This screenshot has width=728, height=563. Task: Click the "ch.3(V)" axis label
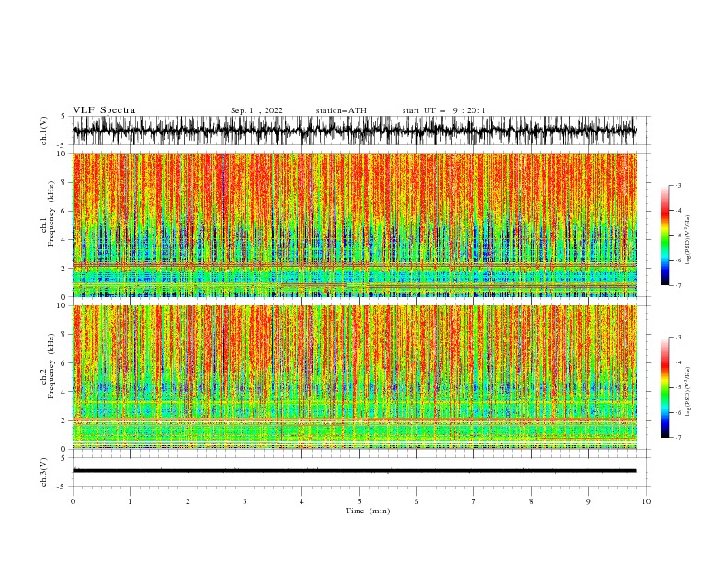[44, 472]
